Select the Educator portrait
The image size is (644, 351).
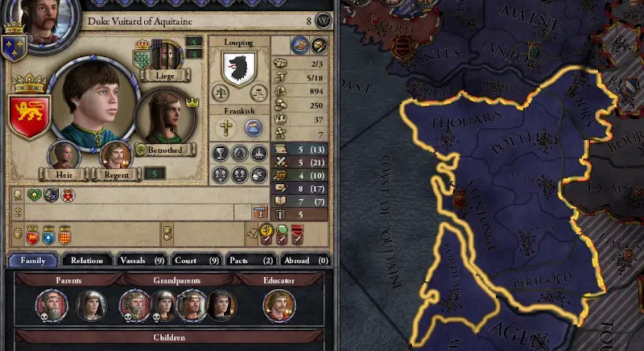pyautogui.click(x=279, y=306)
